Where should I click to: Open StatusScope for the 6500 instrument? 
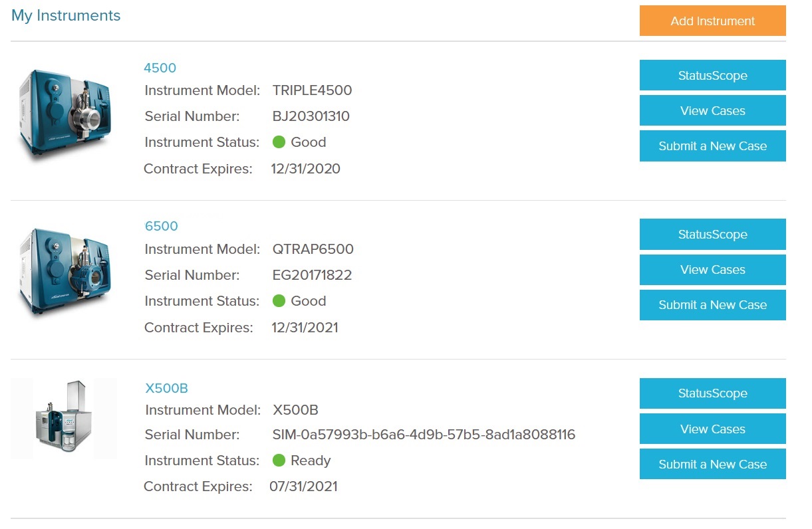click(712, 235)
